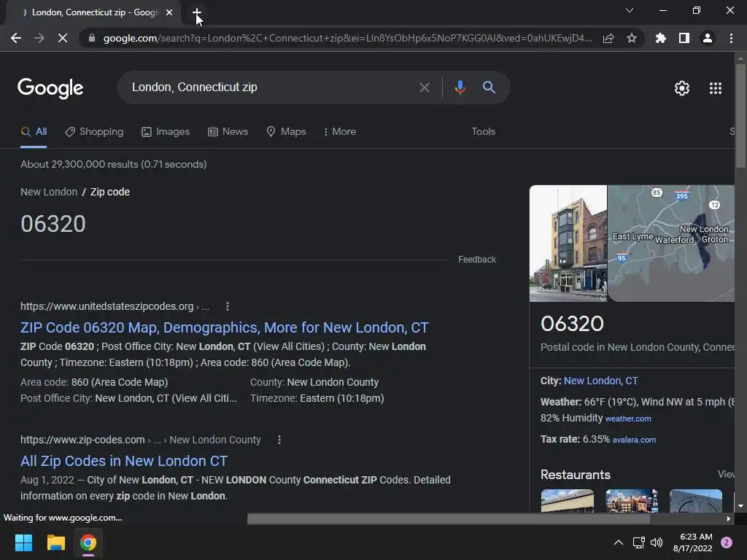
Task: Submit the search with the magnifier
Action: (x=489, y=87)
